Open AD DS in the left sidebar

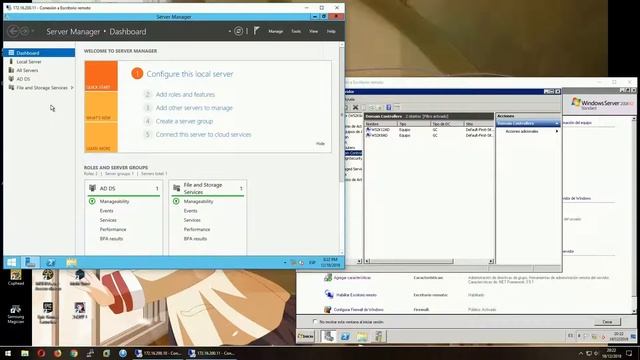pyautogui.click(x=23, y=79)
